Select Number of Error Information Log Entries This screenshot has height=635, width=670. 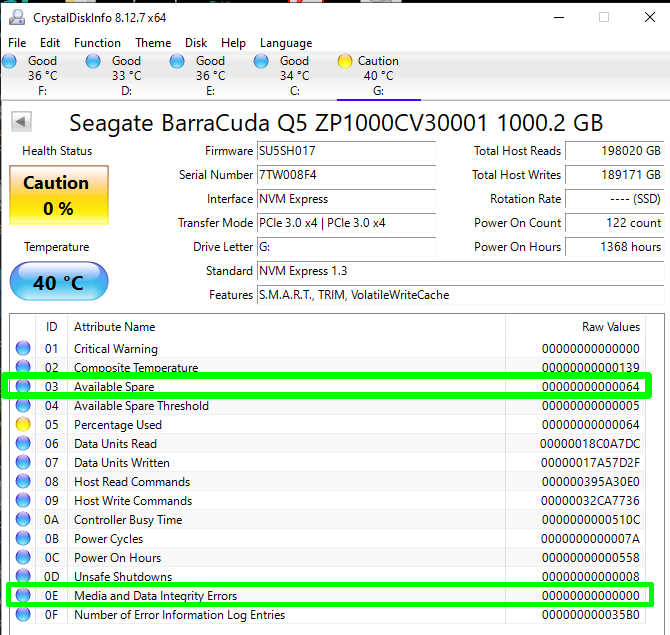(x=179, y=615)
